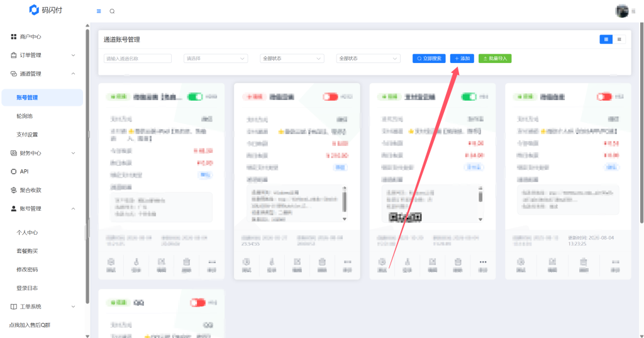Turn off the first card's green switch
Image resolution: width=644 pixels, height=338 pixels.
pos(195,97)
